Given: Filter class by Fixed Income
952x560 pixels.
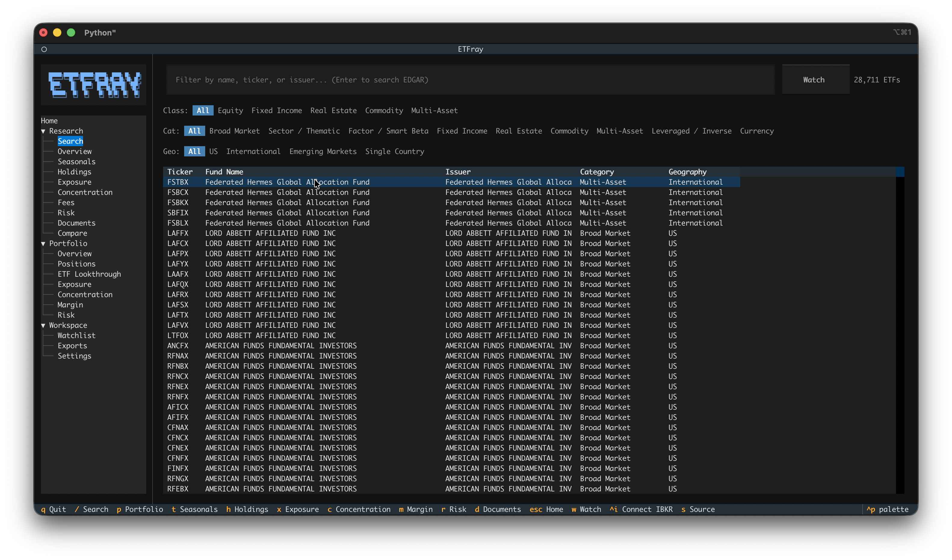Looking at the screenshot, I should pyautogui.click(x=277, y=111).
